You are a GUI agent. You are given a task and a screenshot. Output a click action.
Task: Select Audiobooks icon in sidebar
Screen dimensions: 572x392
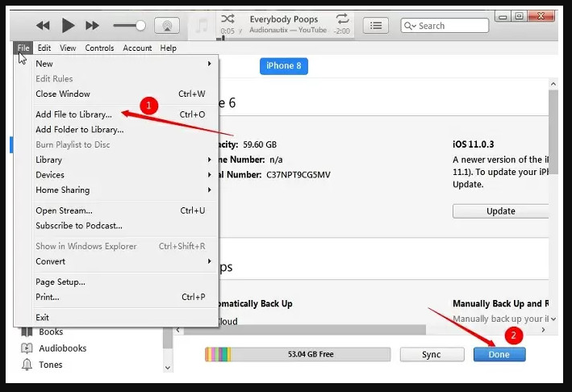pos(26,348)
